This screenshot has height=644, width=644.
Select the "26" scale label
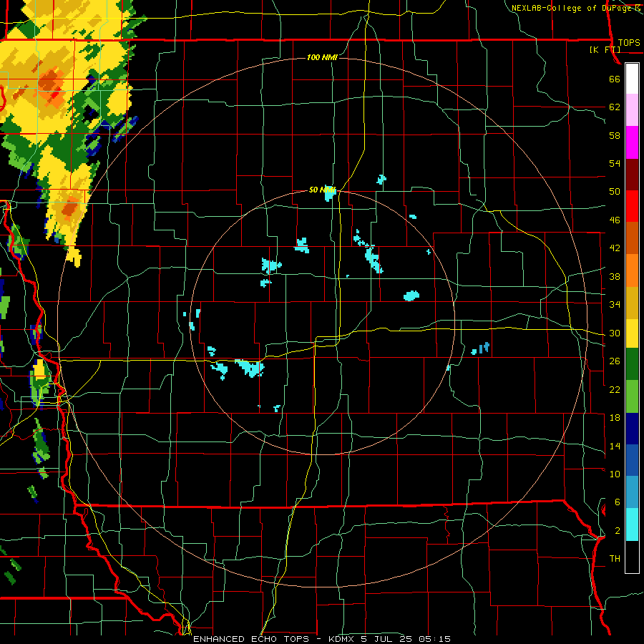tap(615, 361)
